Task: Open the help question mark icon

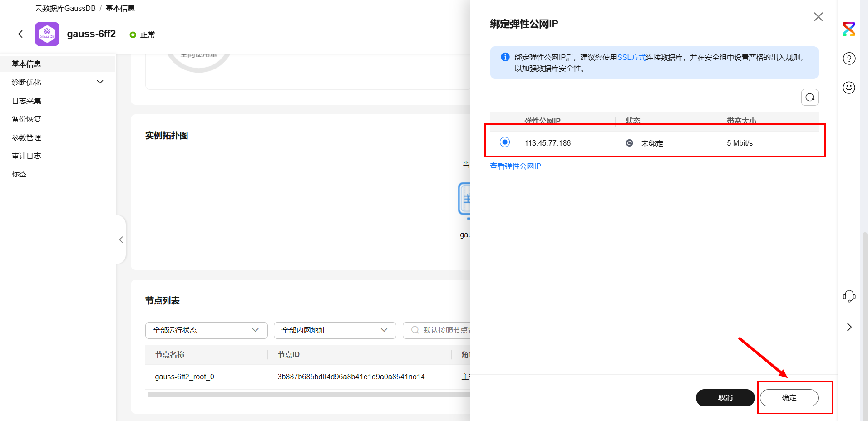Action: click(849, 59)
